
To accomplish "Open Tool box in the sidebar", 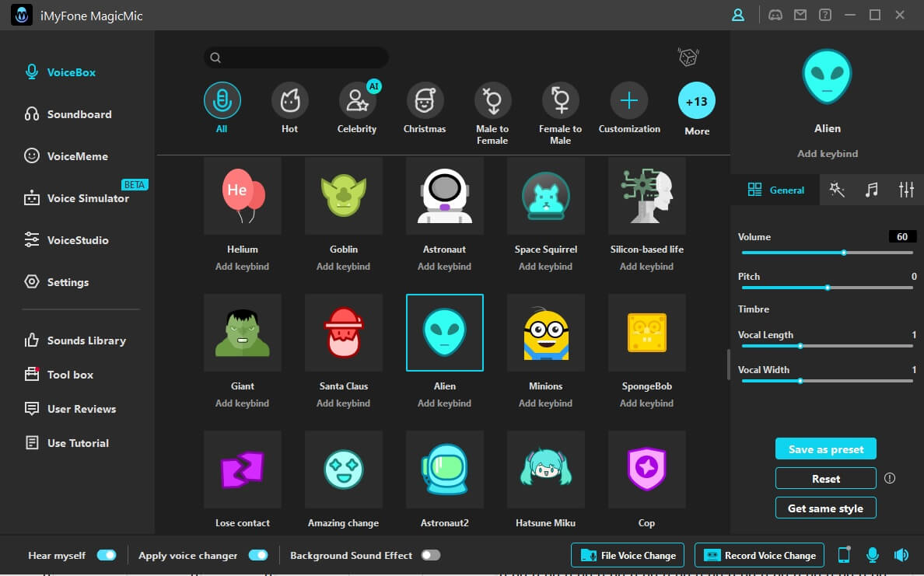I will (x=59, y=375).
